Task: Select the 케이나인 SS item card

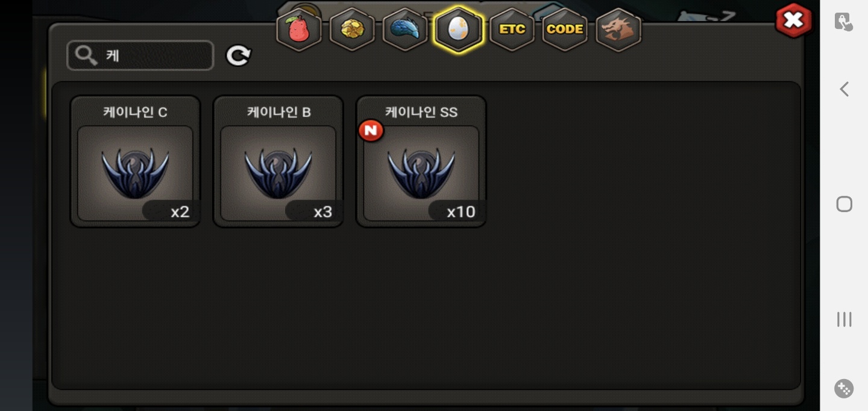Action: tap(421, 162)
